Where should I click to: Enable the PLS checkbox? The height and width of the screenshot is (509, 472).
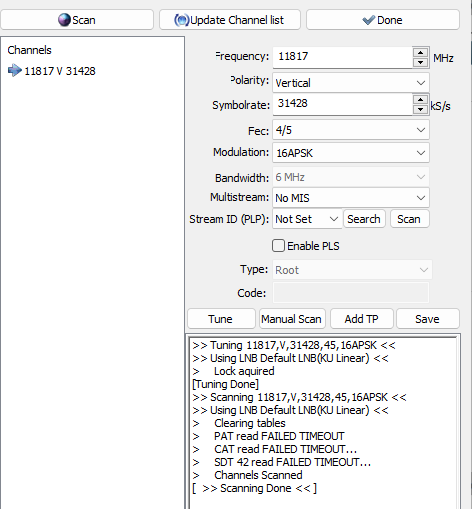(x=278, y=246)
